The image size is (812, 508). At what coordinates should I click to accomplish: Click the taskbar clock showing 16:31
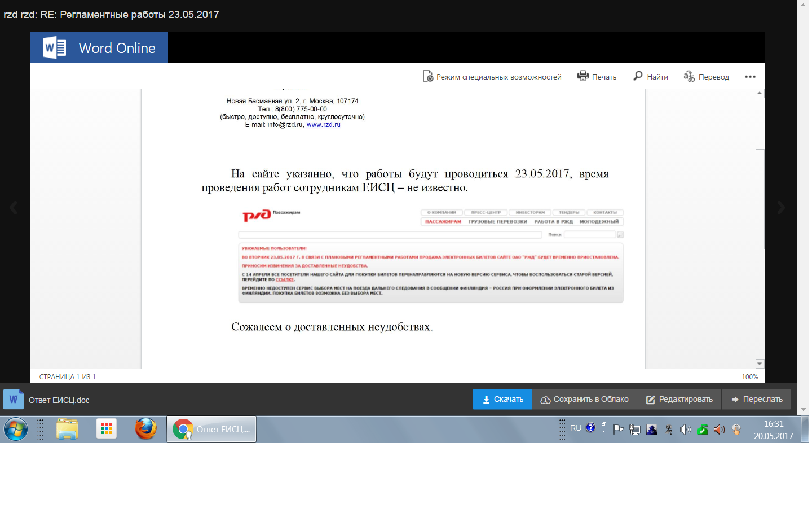[773, 430]
